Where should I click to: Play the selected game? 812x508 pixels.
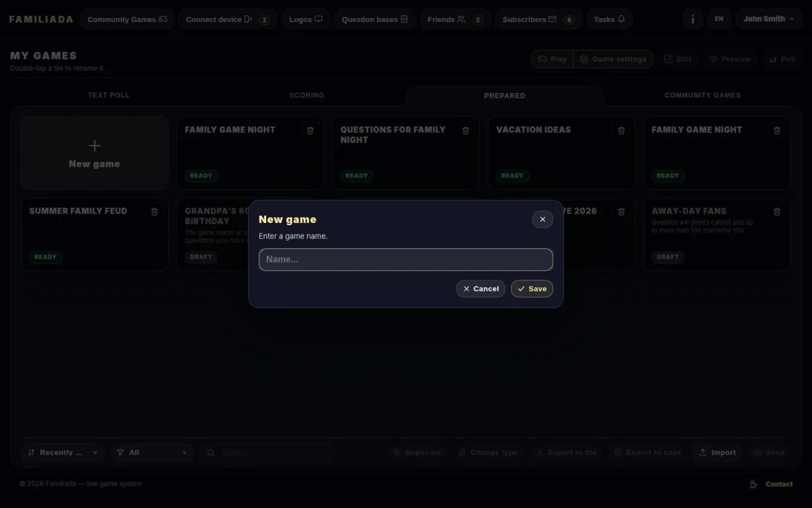tap(552, 59)
